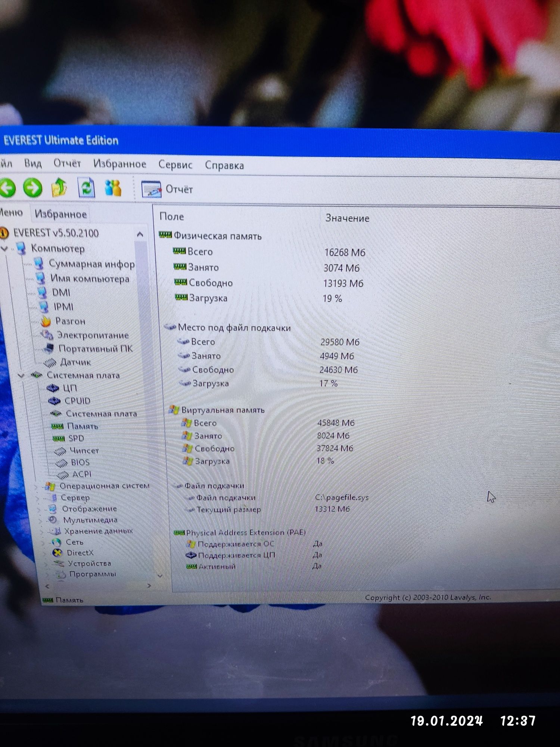Click the Refresh toolbar icon
Image resolution: width=560 pixels, height=747 pixels.
tap(86, 187)
